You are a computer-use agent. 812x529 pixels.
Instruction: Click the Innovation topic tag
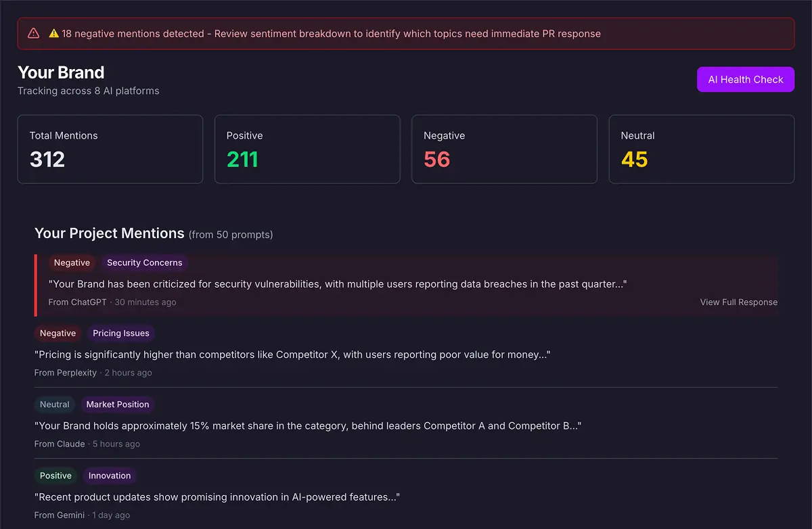pos(110,476)
